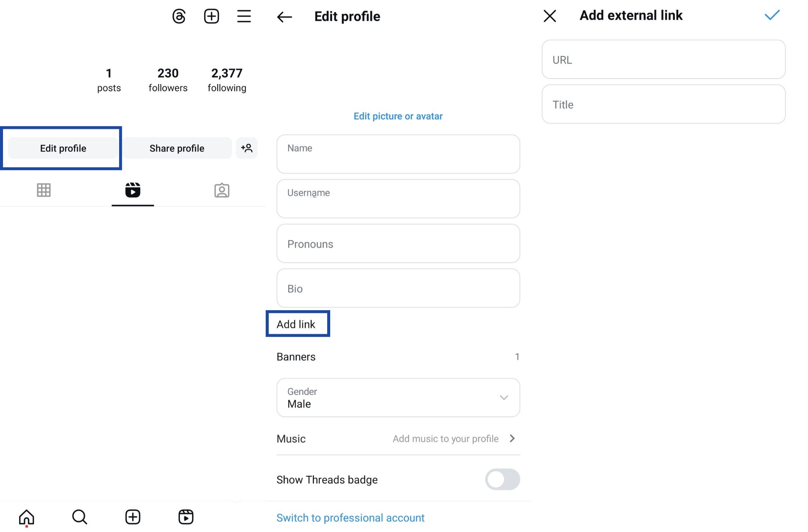Screen dimensions: 808x532
Task: Select the Edit profile tab
Action: (62, 147)
